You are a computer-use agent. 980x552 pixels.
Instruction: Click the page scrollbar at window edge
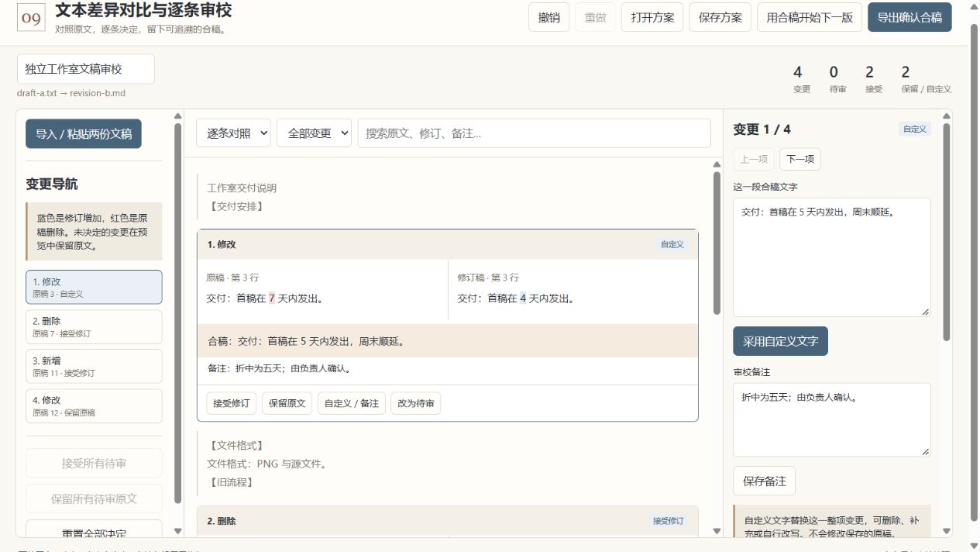click(975, 271)
